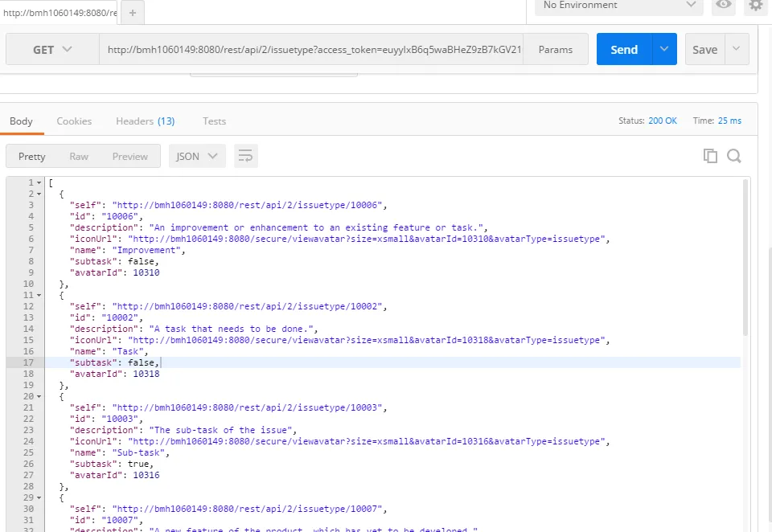Viewport: 772px width, 532px height.
Task: Open a new request tab with plus icon
Action: pyautogui.click(x=133, y=13)
